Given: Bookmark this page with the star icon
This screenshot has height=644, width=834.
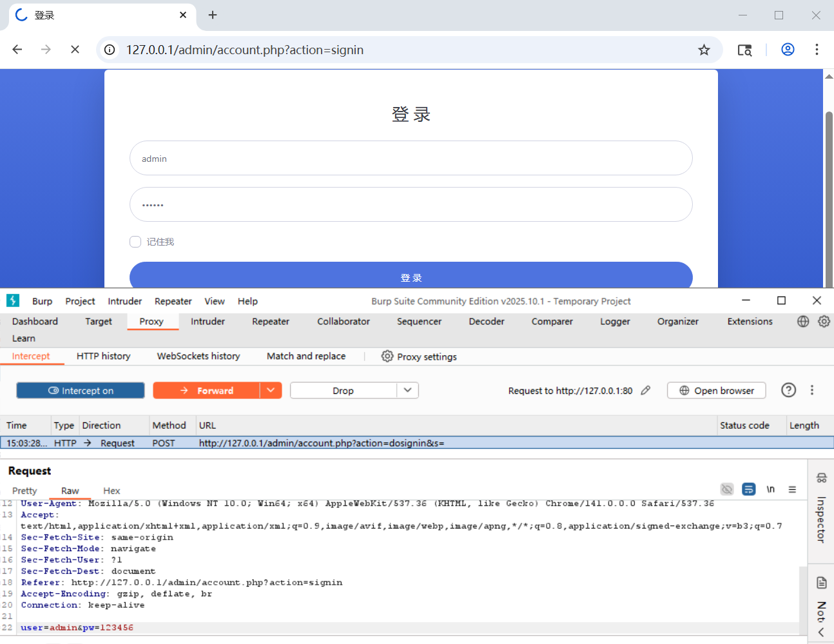Looking at the screenshot, I should (x=704, y=50).
